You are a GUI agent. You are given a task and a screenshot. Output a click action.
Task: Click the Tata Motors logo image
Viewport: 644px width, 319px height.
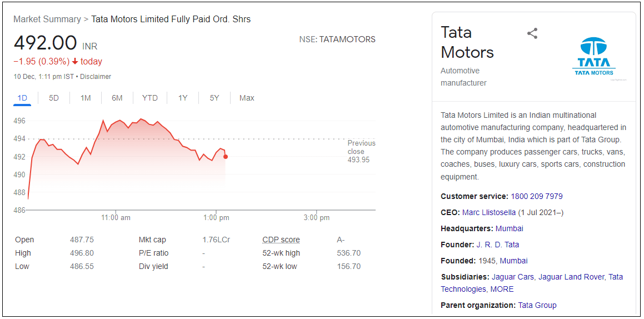coord(593,57)
